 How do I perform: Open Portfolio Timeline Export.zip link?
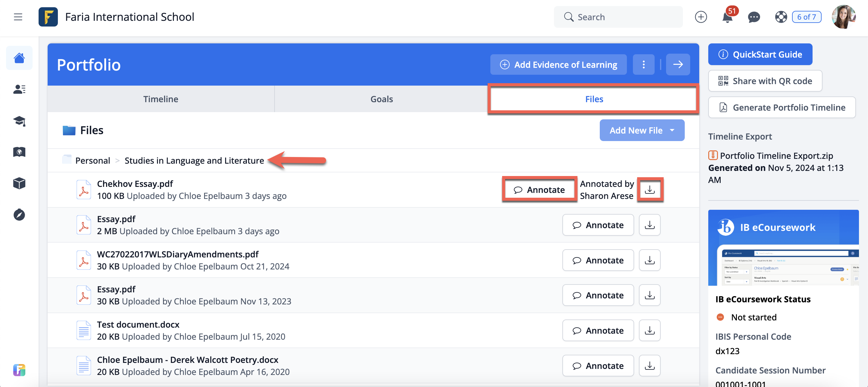[x=776, y=156]
